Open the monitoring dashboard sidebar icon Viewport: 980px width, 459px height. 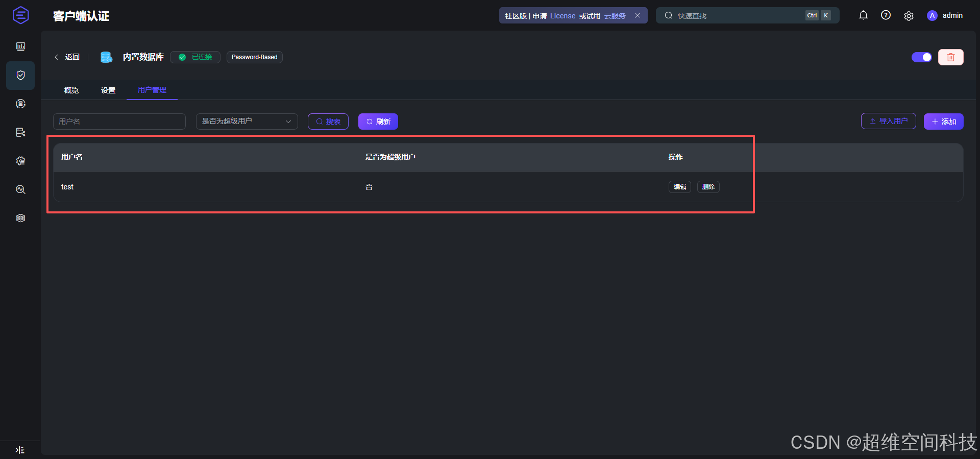tap(20, 46)
